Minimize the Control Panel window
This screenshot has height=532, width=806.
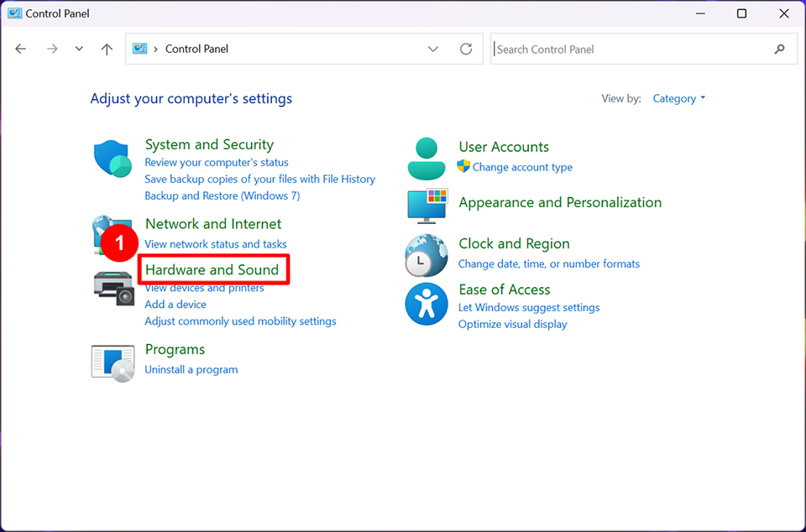point(700,13)
